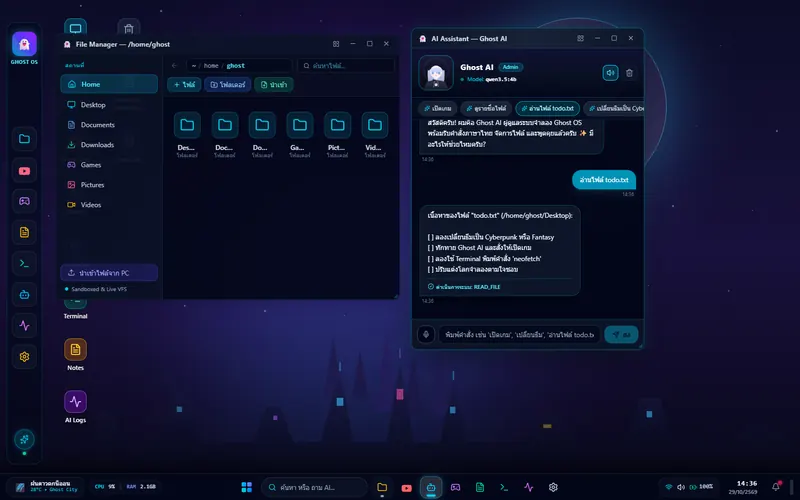Image resolution: width=800 pixels, height=500 pixels.
Task: Clear chat using the trash icon in Ghost AI
Action: pyautogui.click(x=629, y=73)
